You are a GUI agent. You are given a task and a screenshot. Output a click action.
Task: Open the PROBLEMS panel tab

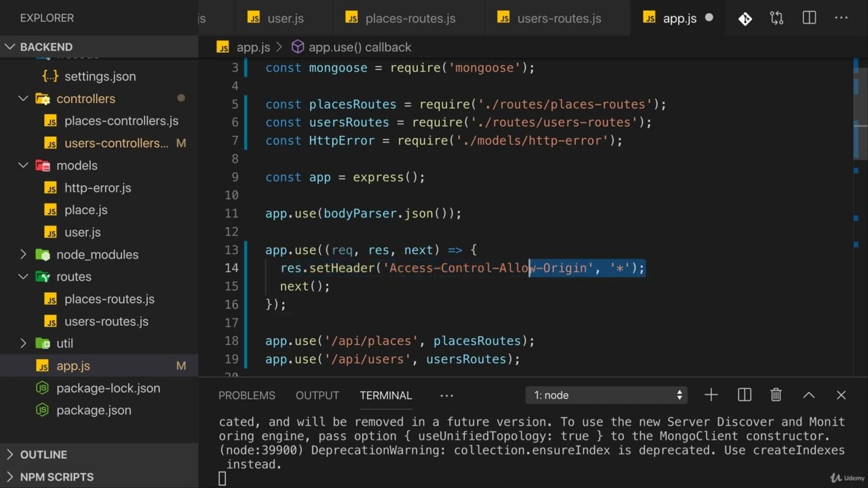coord(247,395)
